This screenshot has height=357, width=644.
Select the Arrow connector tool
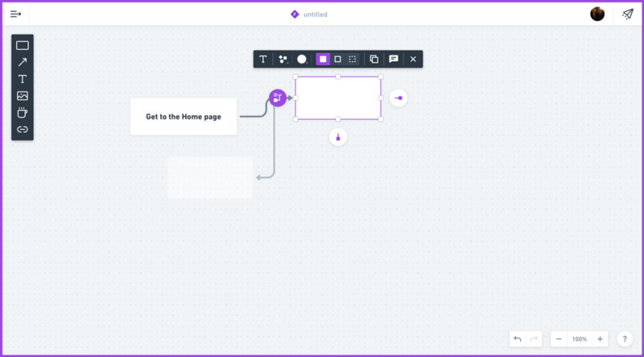[23, 62]
